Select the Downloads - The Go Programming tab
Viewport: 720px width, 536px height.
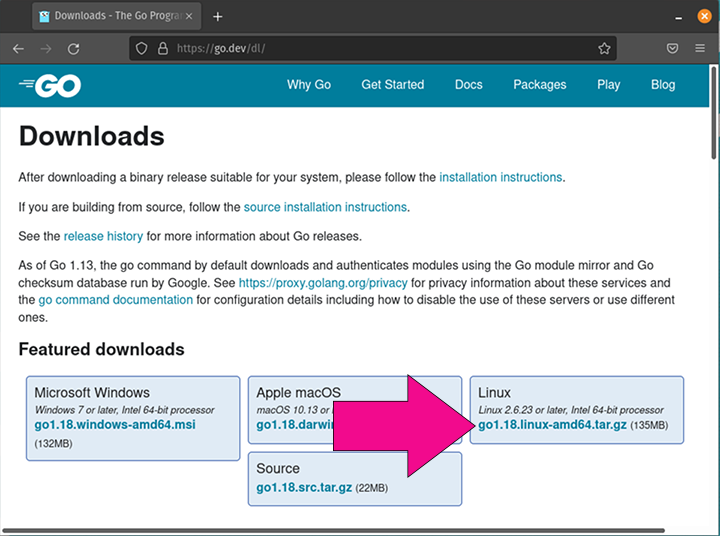117,16
